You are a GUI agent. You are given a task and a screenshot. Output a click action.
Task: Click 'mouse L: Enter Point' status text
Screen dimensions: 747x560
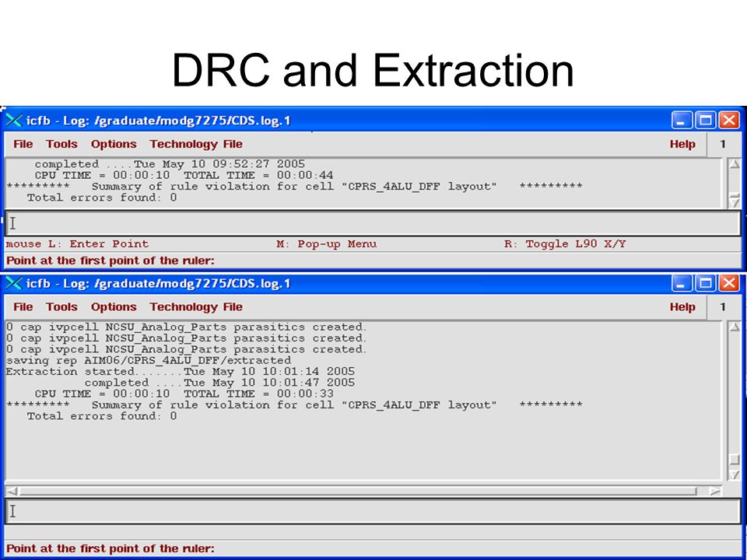pos(77,243)
